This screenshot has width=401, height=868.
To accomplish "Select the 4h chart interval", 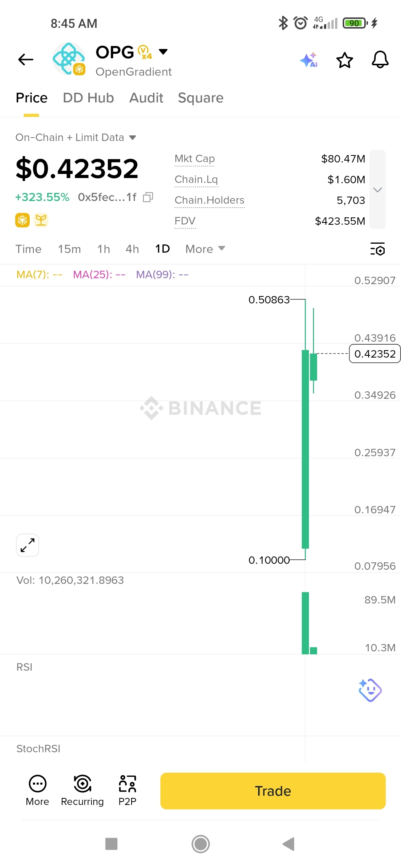I will pos(132,249).
